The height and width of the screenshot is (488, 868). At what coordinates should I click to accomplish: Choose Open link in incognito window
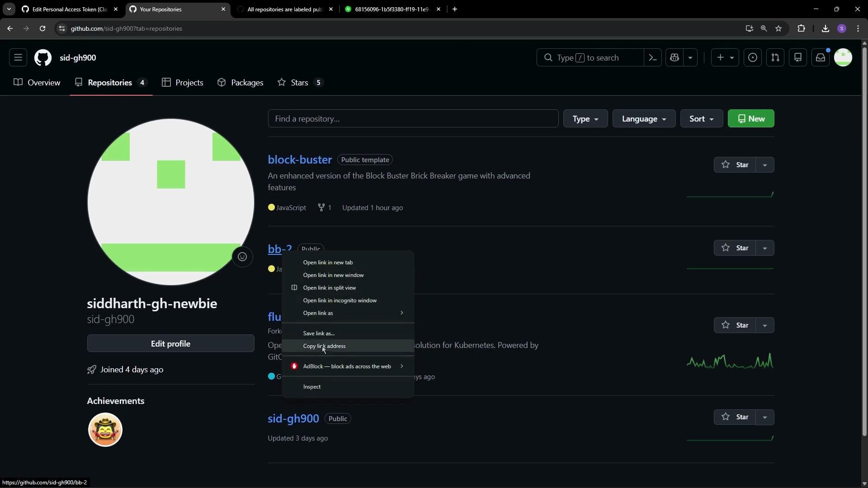pyautogui.click(x=348, y=300)
